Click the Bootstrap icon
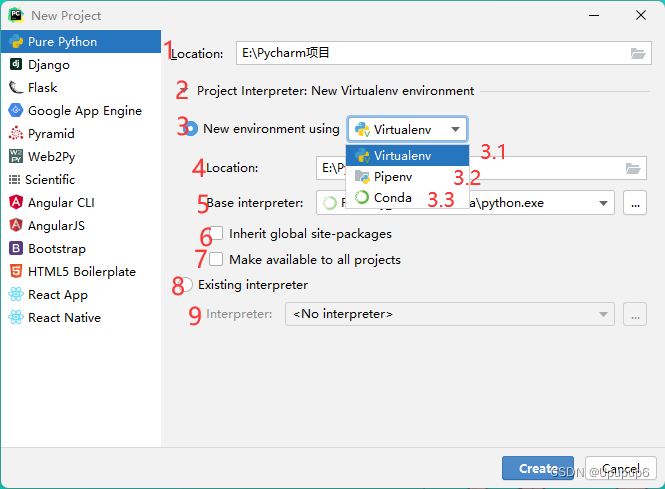The image size is (665, 489). (x=16, y=248)
